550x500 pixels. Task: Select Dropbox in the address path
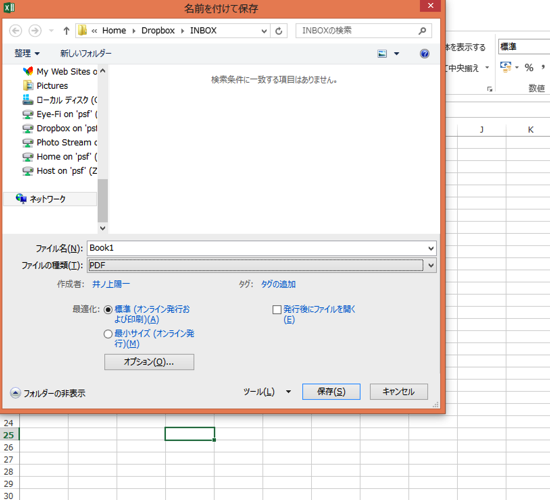158,31
